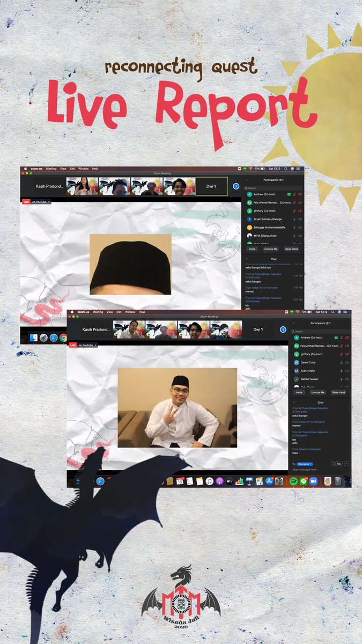Click the Spotlight search icon in front menu bar
The width and height of the screenshot is (362, 644).
[x=333, y=312]
